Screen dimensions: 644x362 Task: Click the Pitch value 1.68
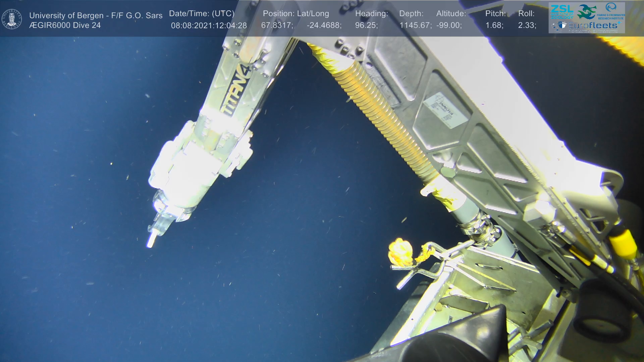pyautogui.click(x=494, y=25)
